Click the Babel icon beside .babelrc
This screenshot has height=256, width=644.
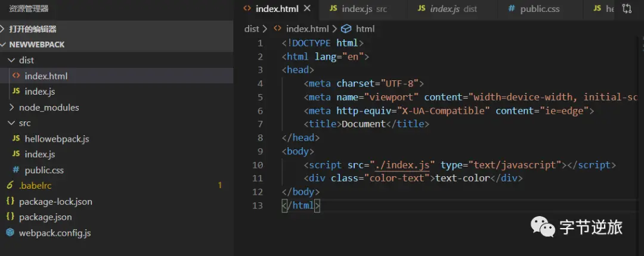click(x=10, y=185)
